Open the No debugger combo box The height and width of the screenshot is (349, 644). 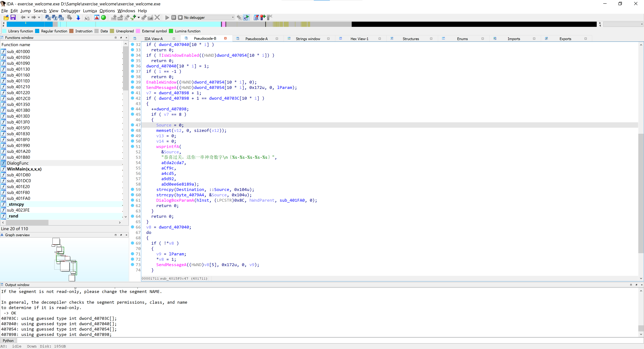[209, 17]
